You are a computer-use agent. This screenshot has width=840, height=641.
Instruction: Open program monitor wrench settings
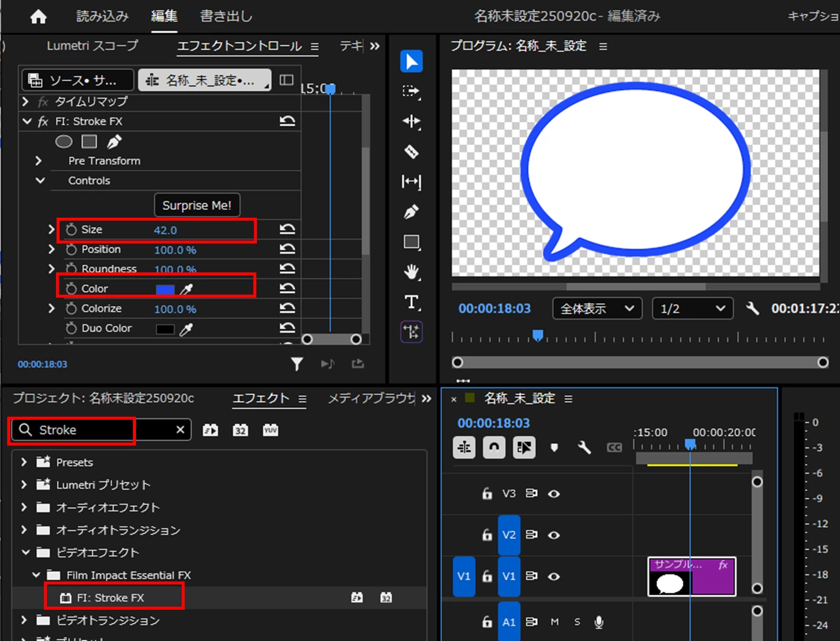pyautogui.click(x=752, y=308)
